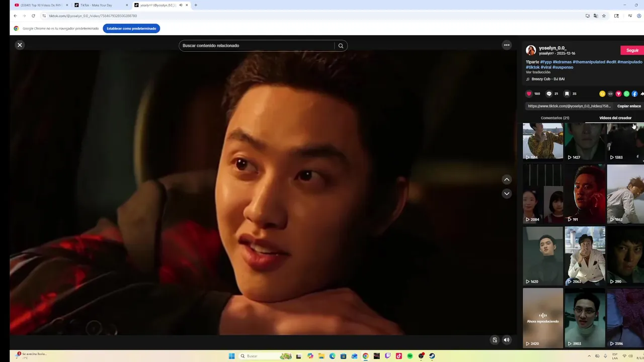Screen dimensions: 644x362
Task: Open creator video thumbnail with 3903 views
Action: (585, 318)
